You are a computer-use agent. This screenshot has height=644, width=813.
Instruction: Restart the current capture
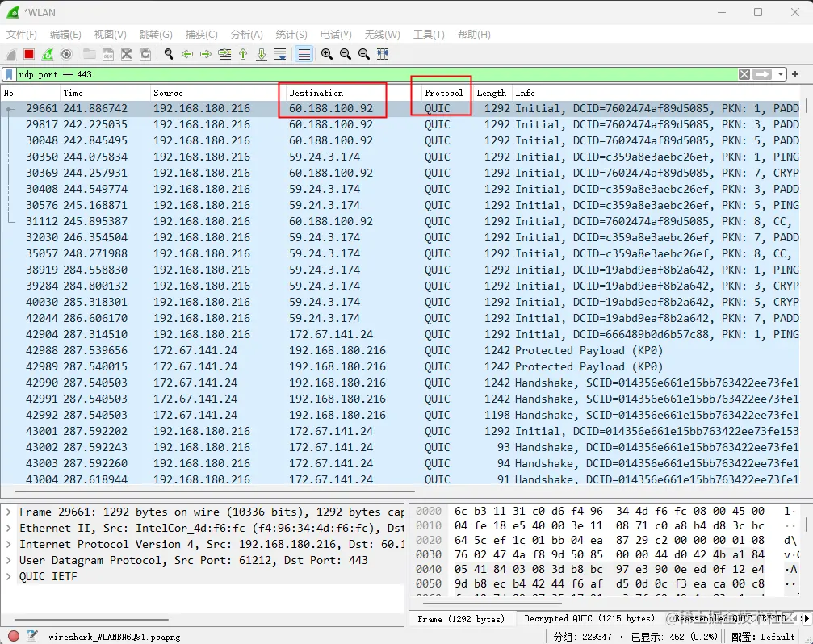[x=48, y=54]
